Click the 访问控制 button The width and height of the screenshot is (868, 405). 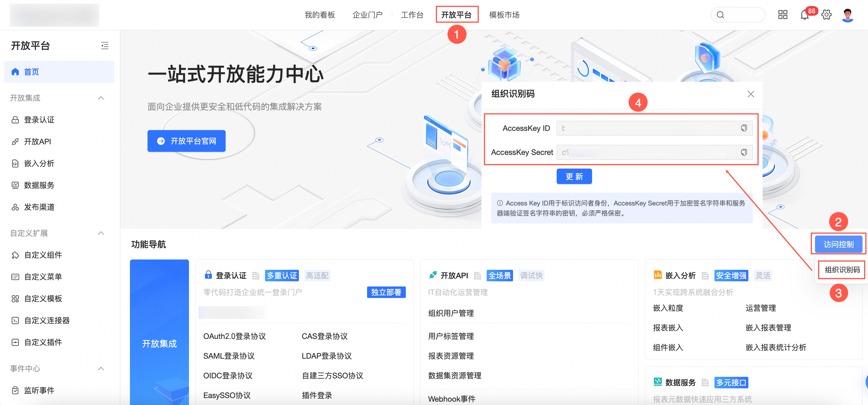(x=838, y=244)
